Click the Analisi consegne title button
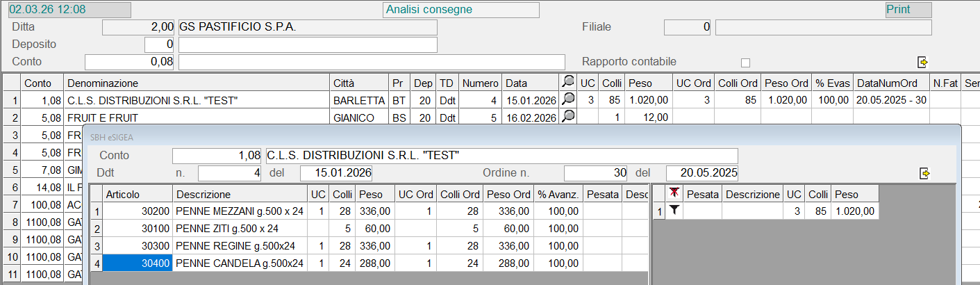 click(x=461, y=10)
